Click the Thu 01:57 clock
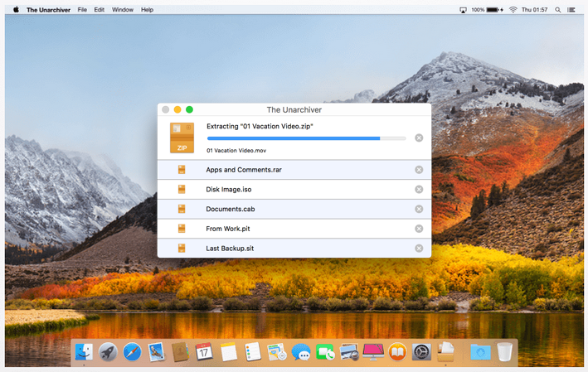The image size is (588, 372). (x=534, y=10)
